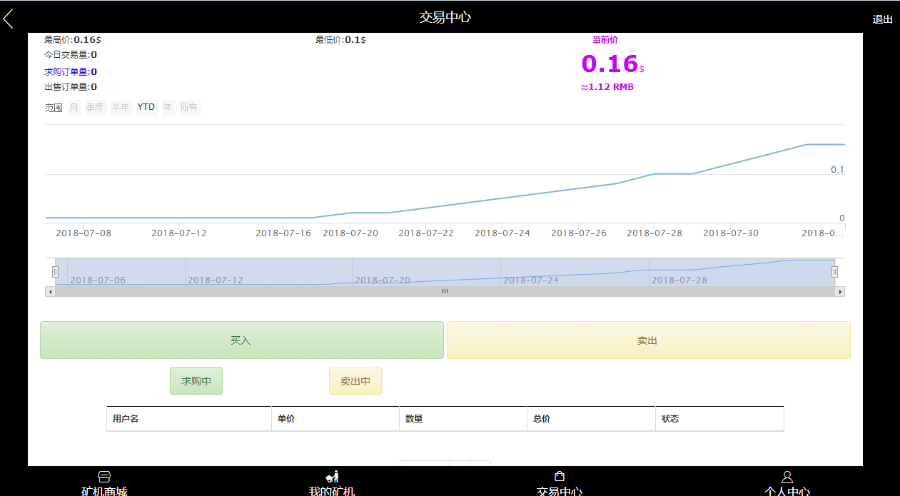Click the 2018-07-26 axis label

click(x=579, y=233)
